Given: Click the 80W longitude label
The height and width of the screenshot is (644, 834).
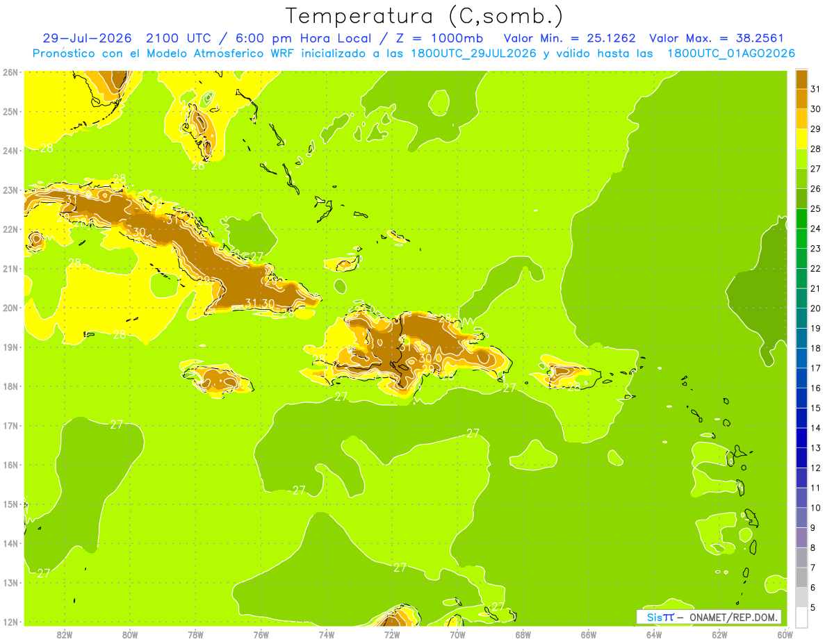Looking at the screenshot, I should [x=129, y=634].
